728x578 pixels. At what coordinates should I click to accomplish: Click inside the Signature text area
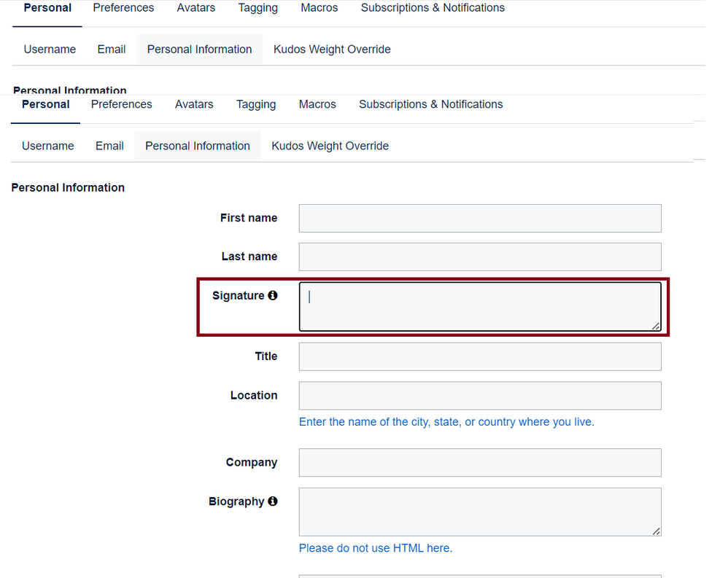480,307
